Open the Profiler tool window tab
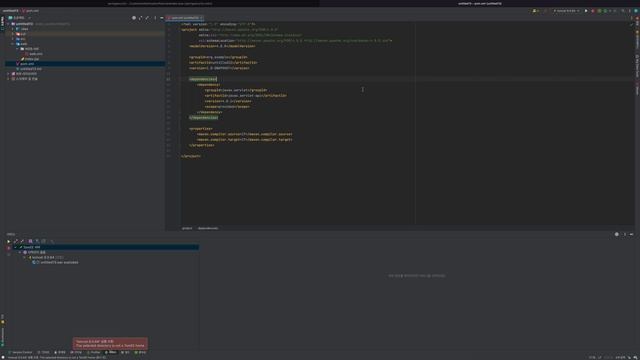This screenshot has width=640, height=360. [x=94, y=352]
